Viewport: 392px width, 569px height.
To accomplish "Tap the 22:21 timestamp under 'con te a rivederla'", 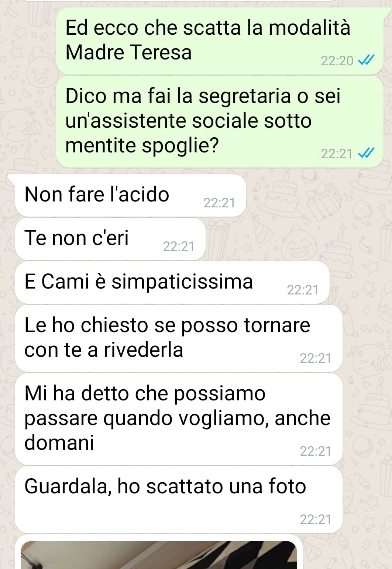I will click(316, 358).
